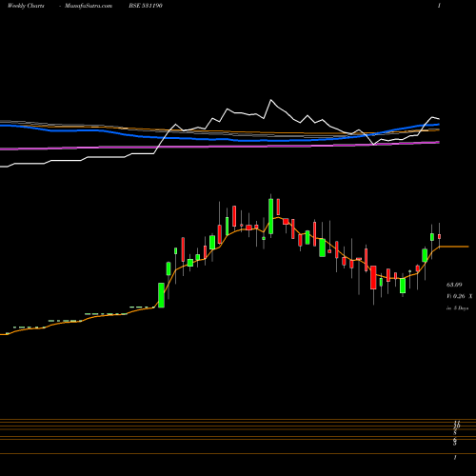Click the large red candle at the chart's lowest dip
The height and width of the screenshot is (476, 476).
coord(373,278)
